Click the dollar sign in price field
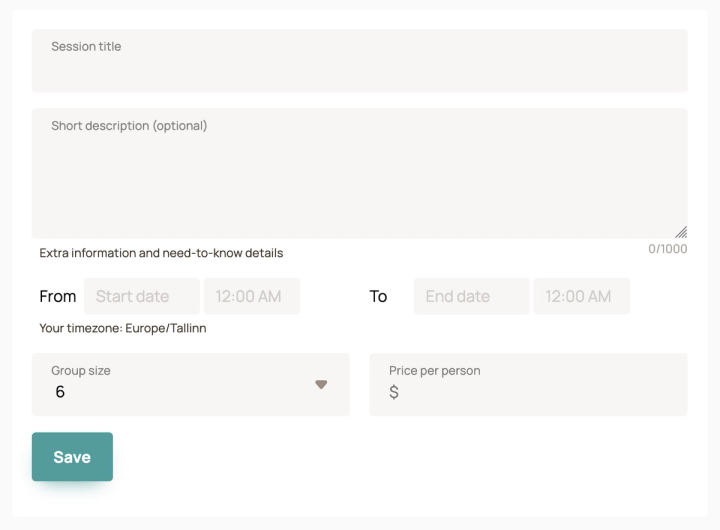Image resolution: width=720 pixels, height=530 pixels. 394,392
